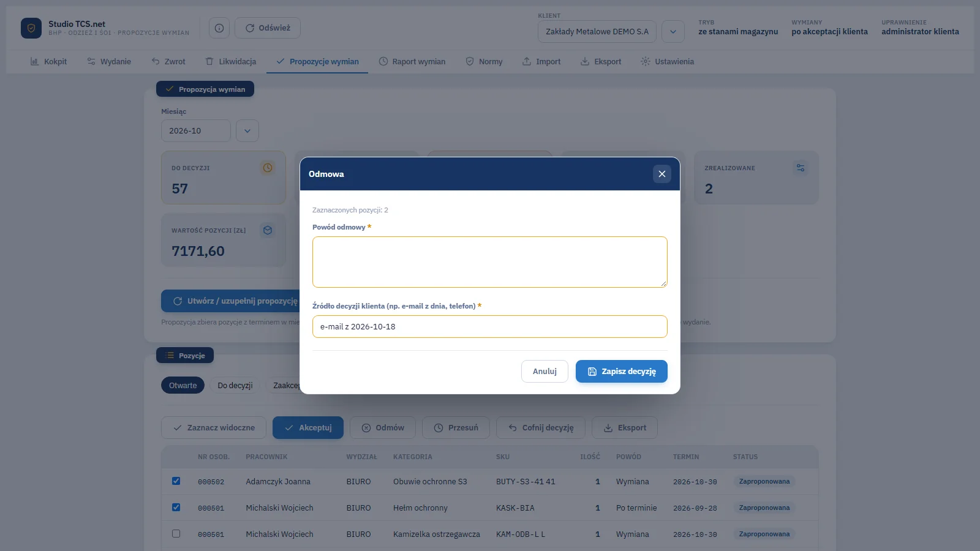Click the Studio TCS.net shield logo
This screenshot has width=980, height=551.
click(x=31, y=28)
